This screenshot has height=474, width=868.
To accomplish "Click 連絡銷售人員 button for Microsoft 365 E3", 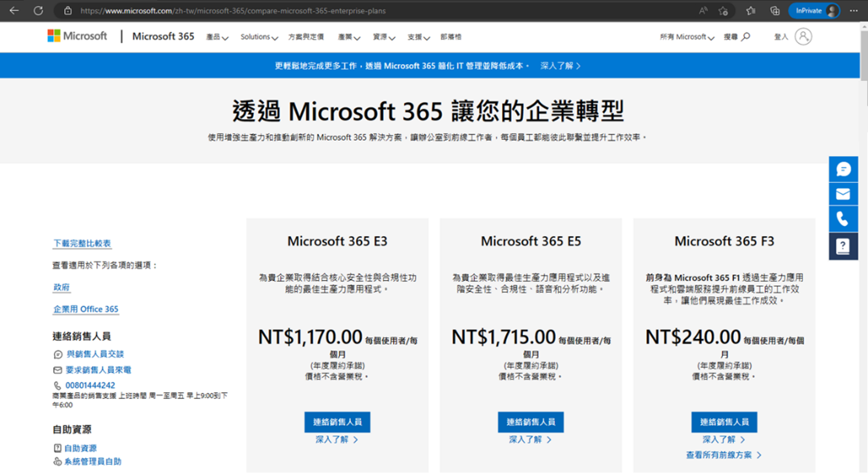I will click(x=337, y=422).
